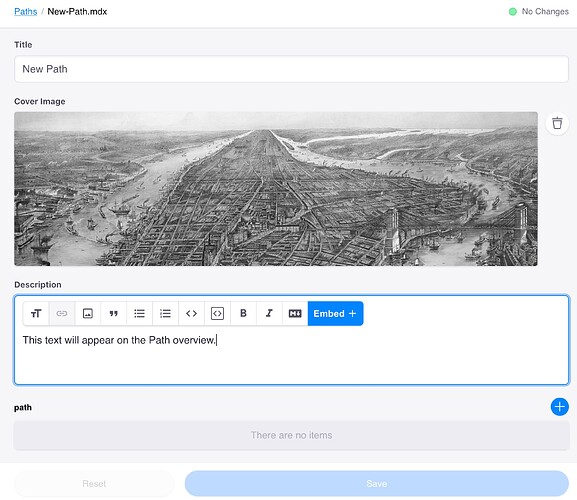
Task: Apply blockquote formatting
Action: pyautogui.click(x=114, y=313)
